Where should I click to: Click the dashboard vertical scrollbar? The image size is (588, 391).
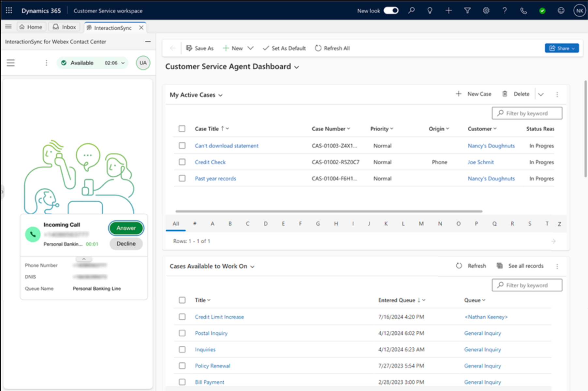click(585, 129)
